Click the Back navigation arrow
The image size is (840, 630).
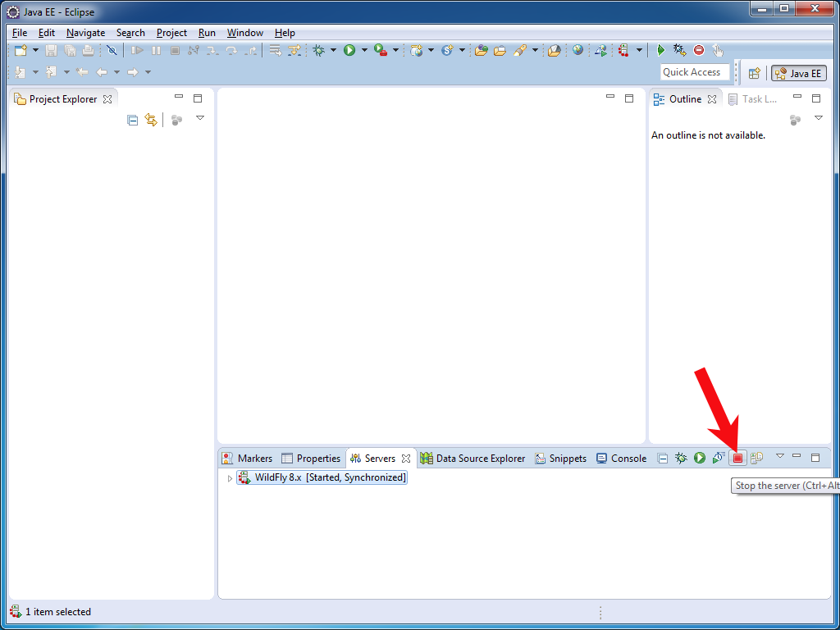tap(102, 72)
